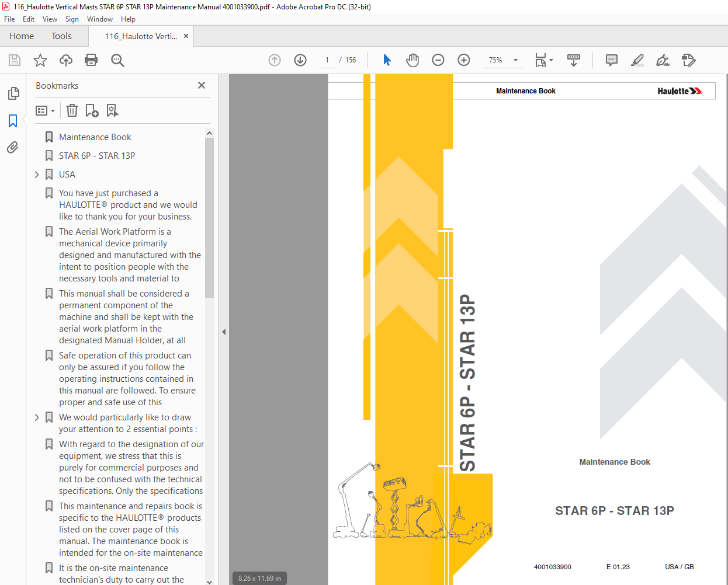
Task: Click the Save file icon
Action: [15, 60]
